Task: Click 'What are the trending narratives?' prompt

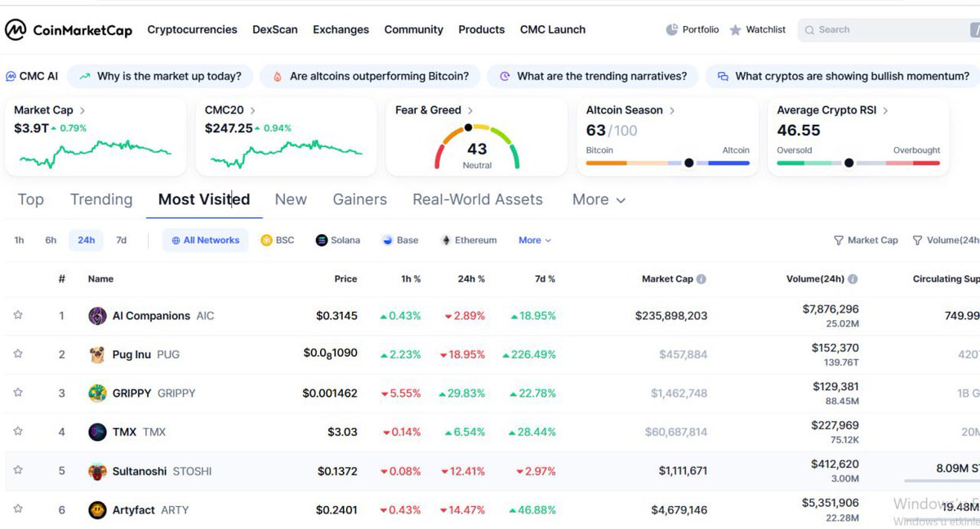Action: 593,76
